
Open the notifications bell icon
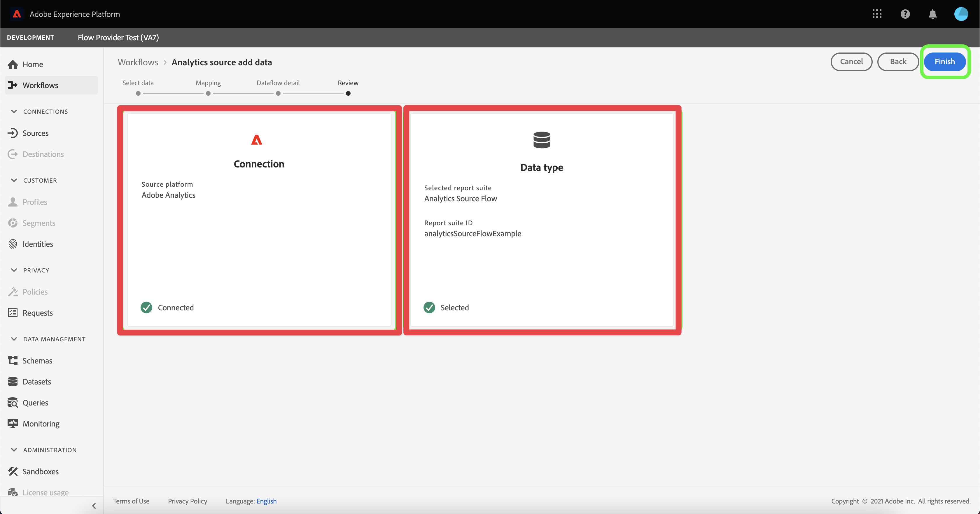[932, 14]
